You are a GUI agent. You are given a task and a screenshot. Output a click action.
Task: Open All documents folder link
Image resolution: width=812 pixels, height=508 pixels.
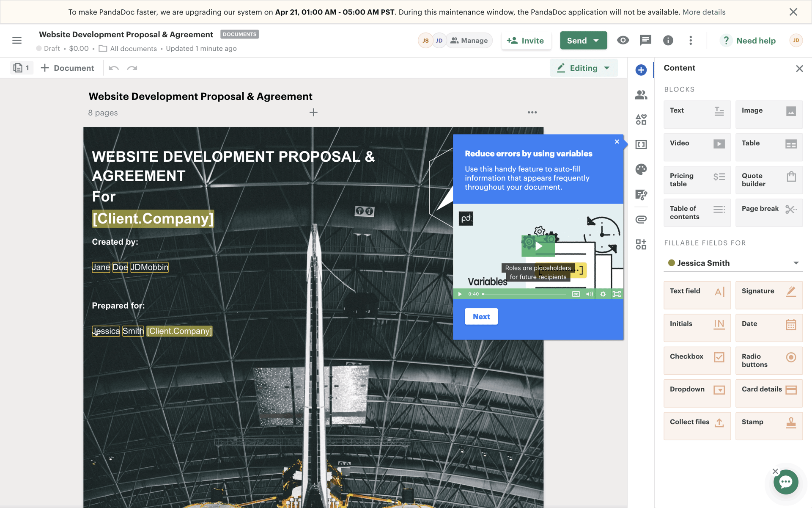(x=128, y=48)
